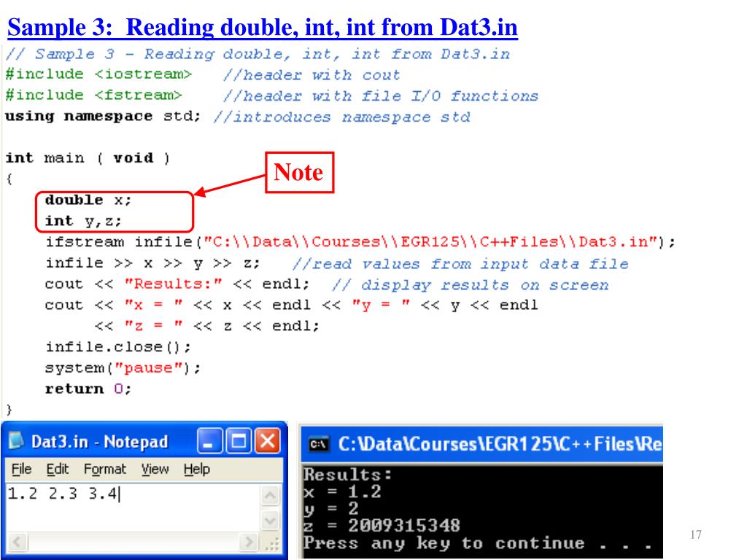Click the slide title 'Sample 3: Reading double' link
The height and width of the screenshot is (560, 747).
[x=263, y=27]
